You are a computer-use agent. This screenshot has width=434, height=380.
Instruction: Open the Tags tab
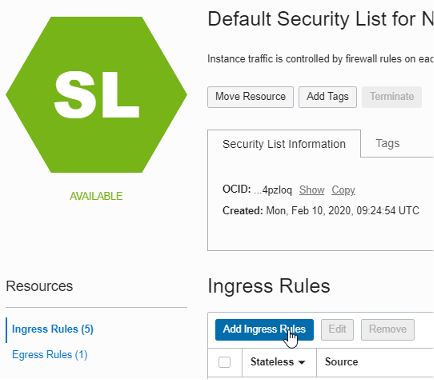tap(387, 143)
